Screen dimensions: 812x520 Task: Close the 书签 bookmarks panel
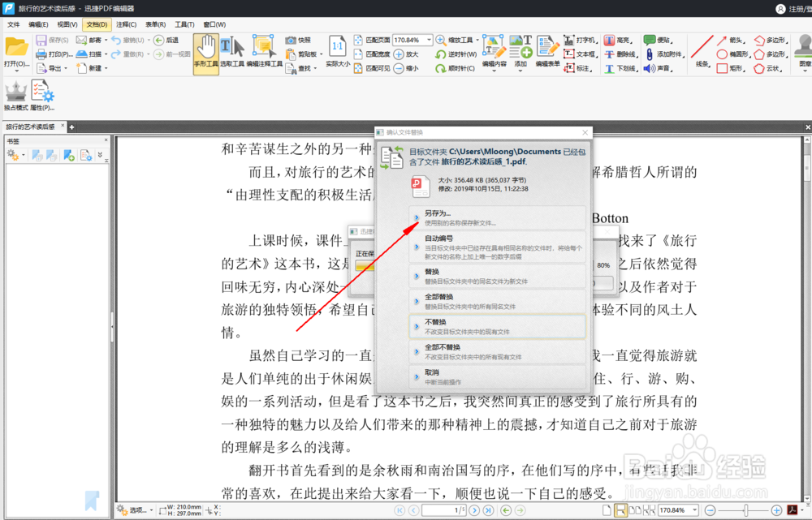tap(106, 140)
